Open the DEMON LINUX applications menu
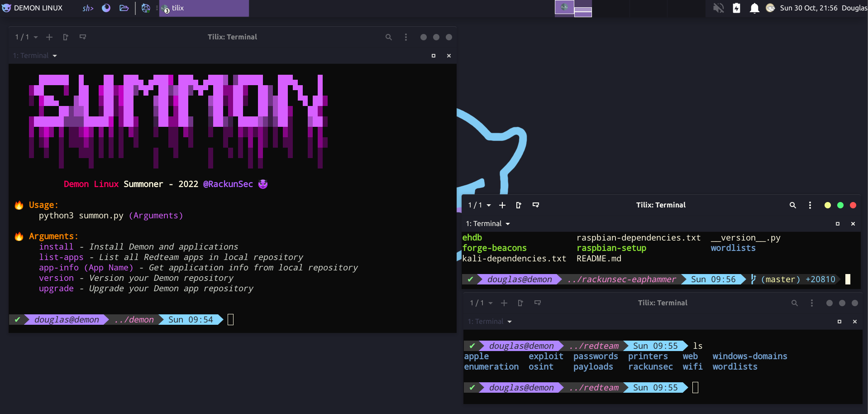868x414 pixels. tap(32, 8)
